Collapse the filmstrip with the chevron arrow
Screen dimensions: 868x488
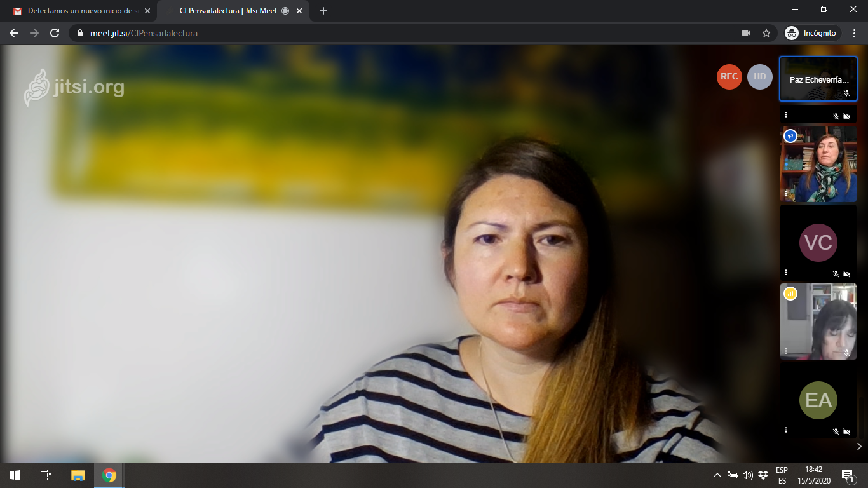point(859,447)
